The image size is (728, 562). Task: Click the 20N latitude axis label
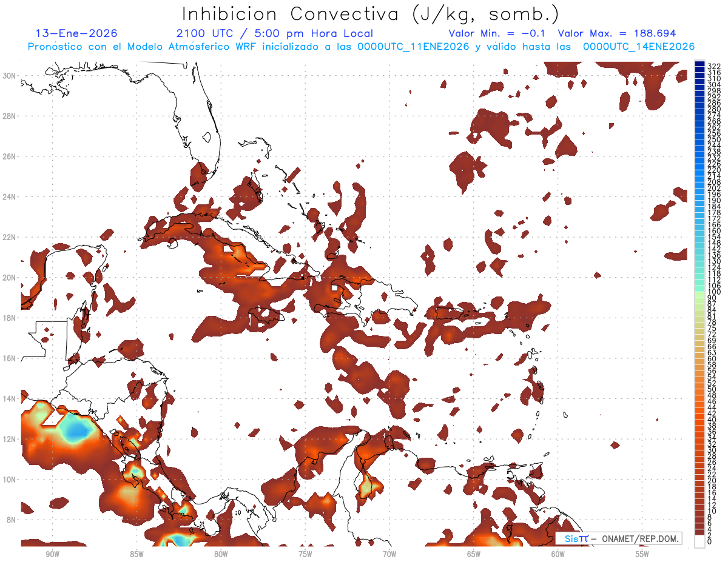point(8,278)
